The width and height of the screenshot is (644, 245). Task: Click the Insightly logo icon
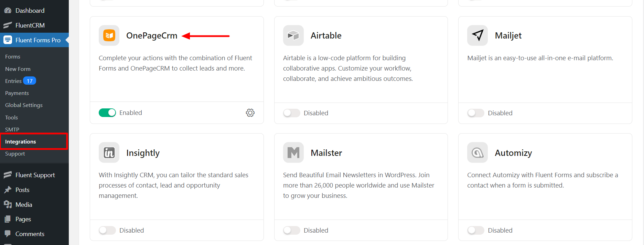(109, 152)
